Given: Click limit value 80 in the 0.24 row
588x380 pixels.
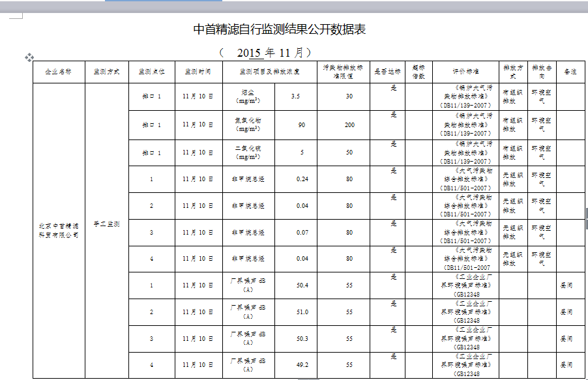Looking at the screenshot, I should [x=349, y=179].
